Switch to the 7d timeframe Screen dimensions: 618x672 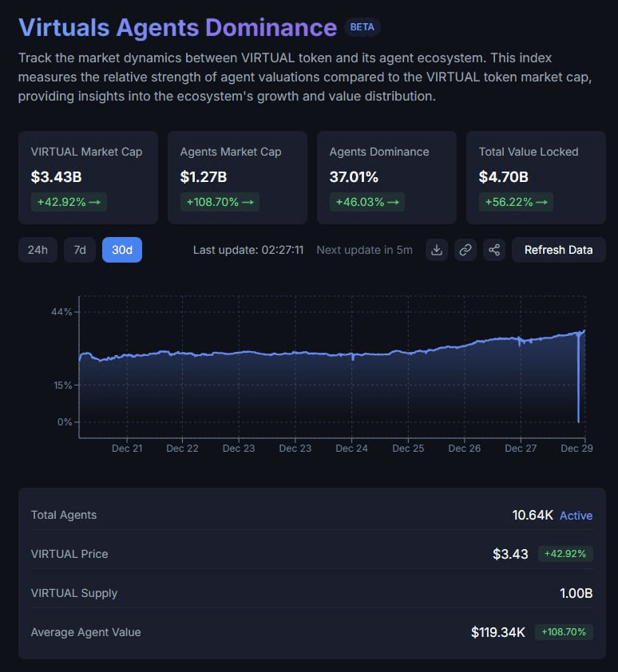click(80, 250)
